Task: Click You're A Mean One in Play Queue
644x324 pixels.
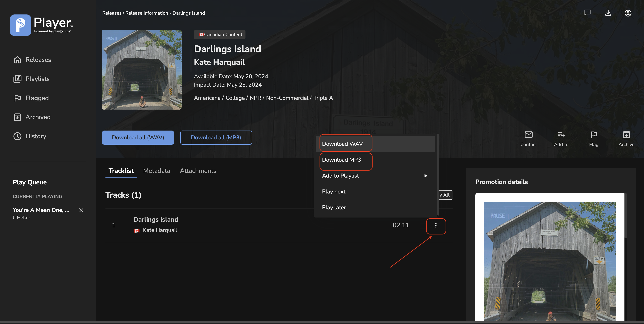Action: (41, 210)
